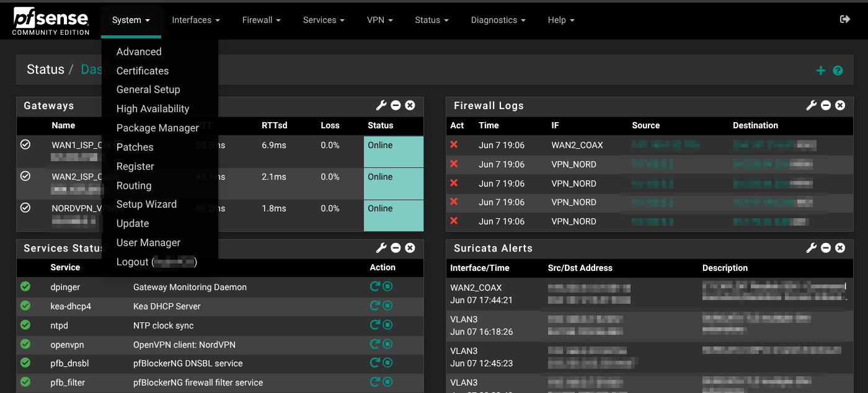868x393 pixels.
Task: Click Logout in System menu
Action: (156, 262)
